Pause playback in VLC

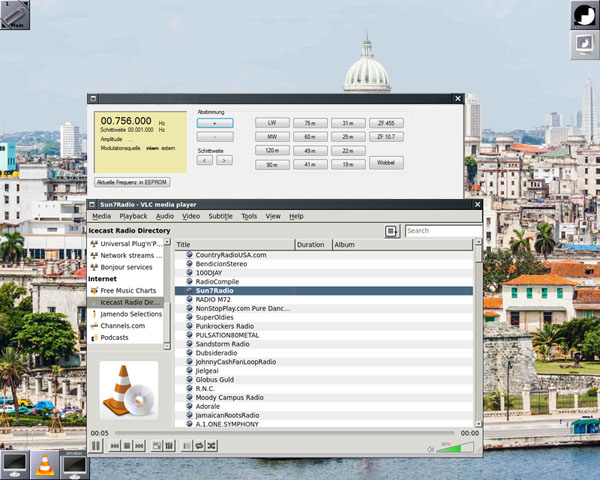pos(96,445)
